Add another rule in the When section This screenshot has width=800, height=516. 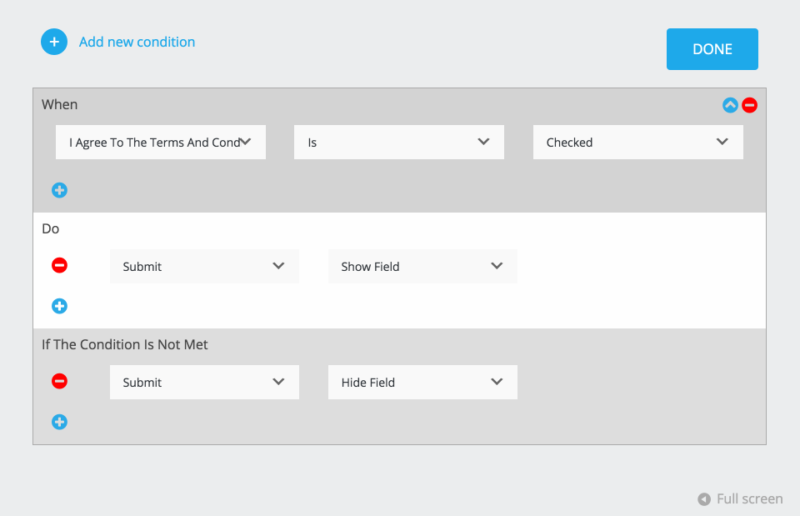click(x=59, y=190)
